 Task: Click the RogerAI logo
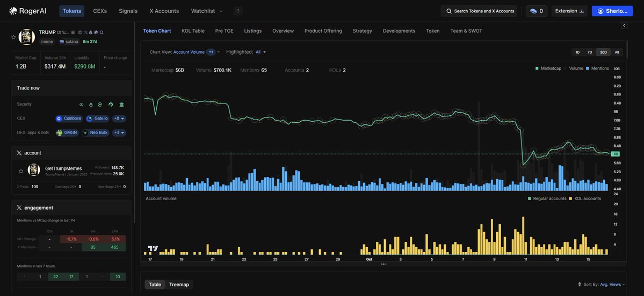click(x=28, y=11)
